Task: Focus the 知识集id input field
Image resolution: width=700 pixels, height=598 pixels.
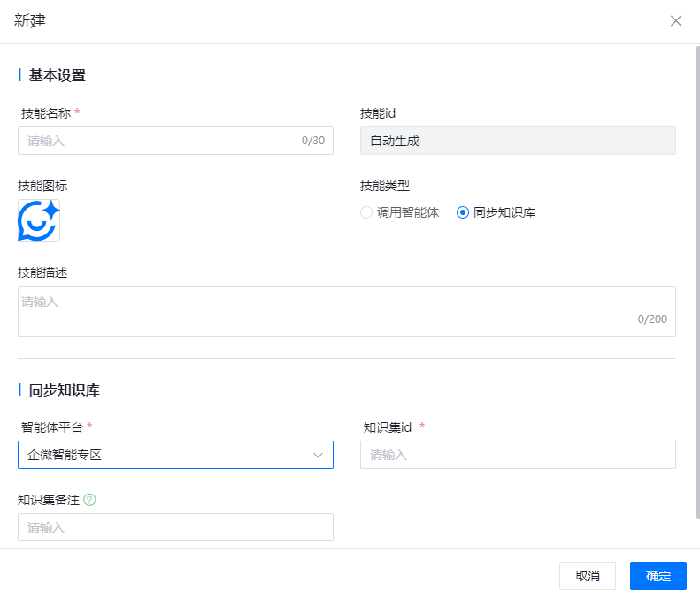Action: (518, 455)
